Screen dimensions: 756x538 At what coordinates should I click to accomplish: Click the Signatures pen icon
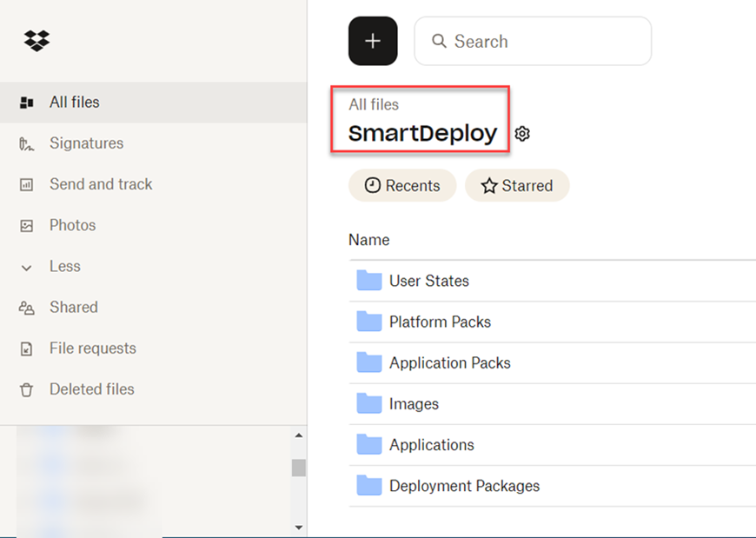(x=27, y=143)
